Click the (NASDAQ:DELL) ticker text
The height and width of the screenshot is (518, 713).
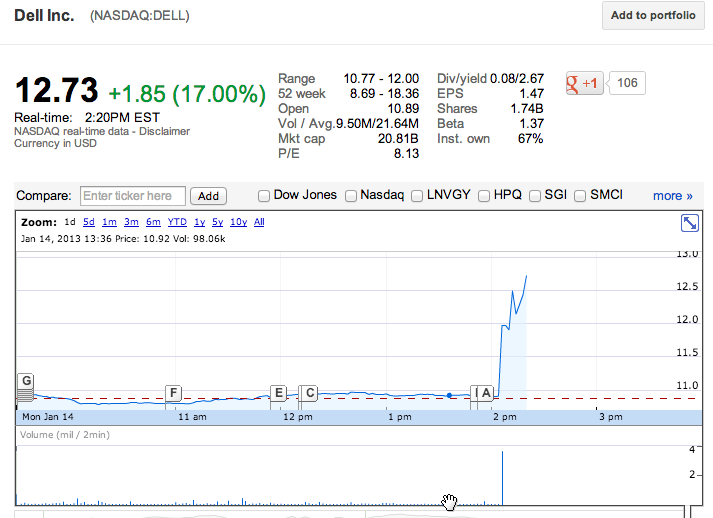pos(140,16)
